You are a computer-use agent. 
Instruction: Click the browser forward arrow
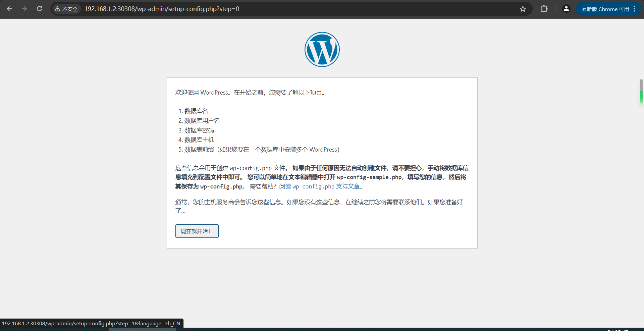click(24, 9)
